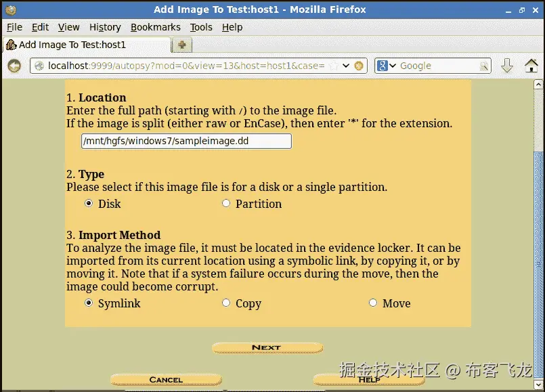Close the Firefox window
Screen dimensions: 545x392
tap(536, 10)
